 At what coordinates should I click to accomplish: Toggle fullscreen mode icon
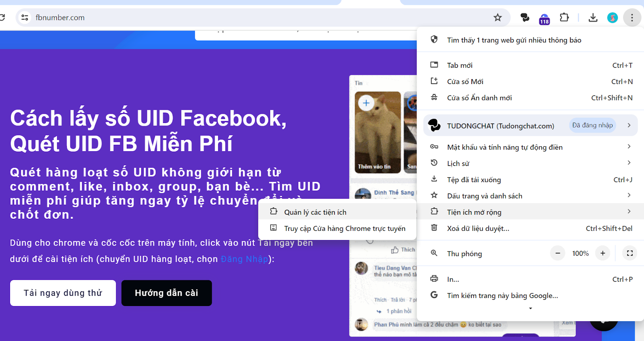(x=630, y=253)
